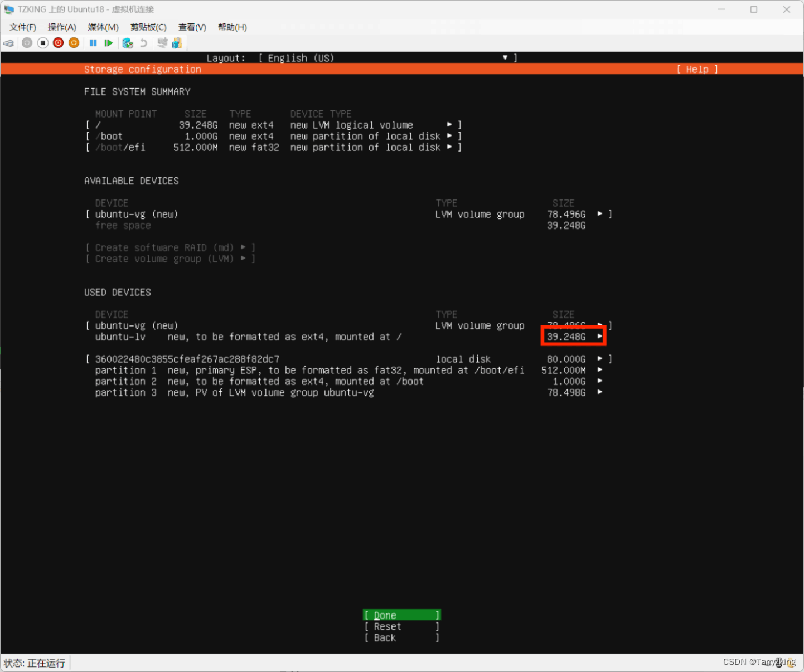
Task: Open the share/zip icon in the toolbar
Action: point(177,43)
